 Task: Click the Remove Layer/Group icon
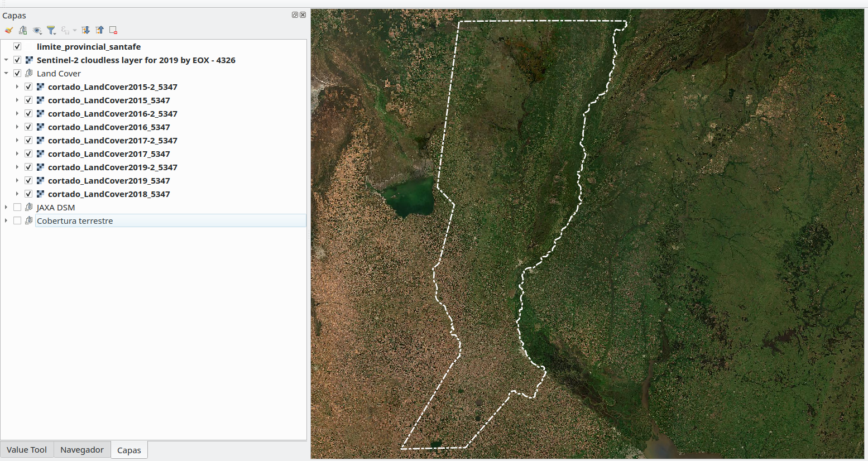113,30
